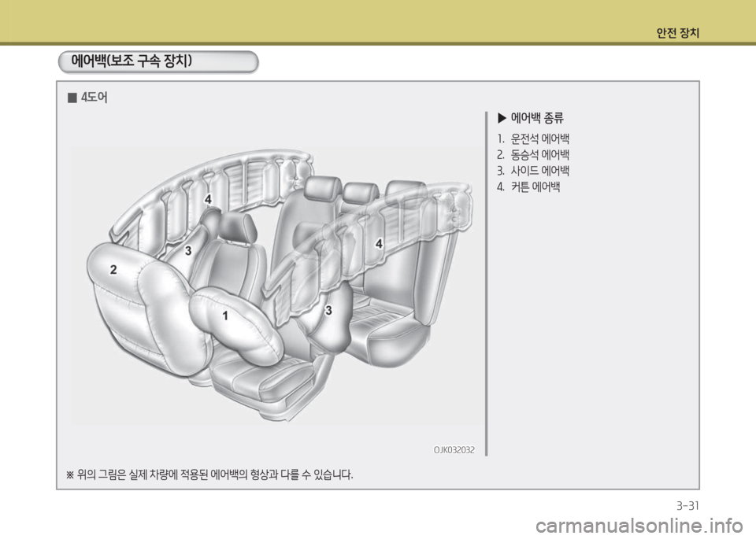The width and height of the screenshot is (756, 539).
Task: Click the number 3 label closest to number 2
Action: pyautogui.click(x=188, y=250)
